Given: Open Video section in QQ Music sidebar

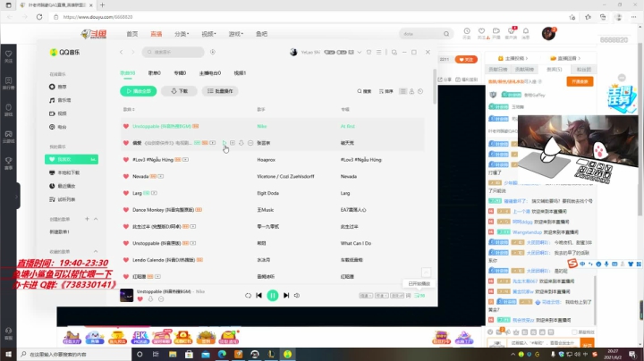Looking at the screenshot, I should tap(58, 113).
